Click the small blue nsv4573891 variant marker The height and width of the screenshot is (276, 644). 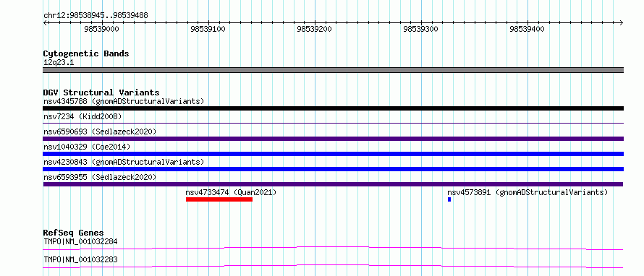coord(449,199)
